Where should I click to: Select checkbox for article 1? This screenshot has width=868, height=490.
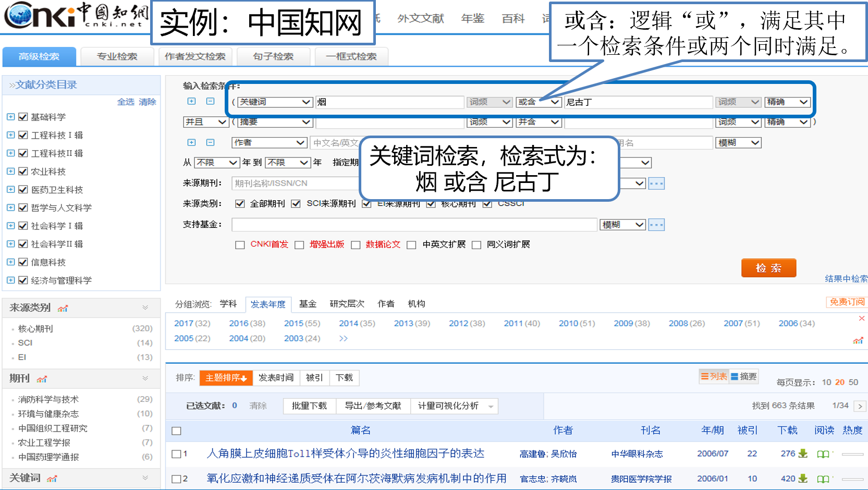176,454
